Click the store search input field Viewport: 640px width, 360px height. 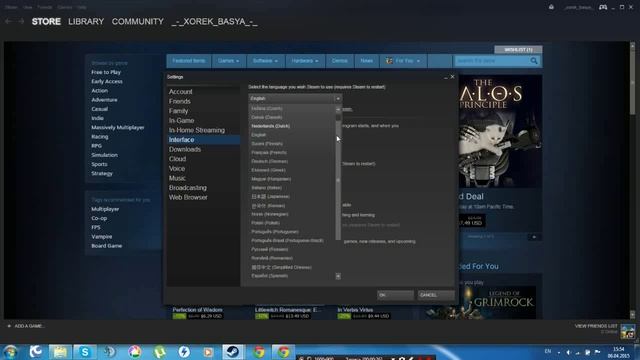(493, 61)
